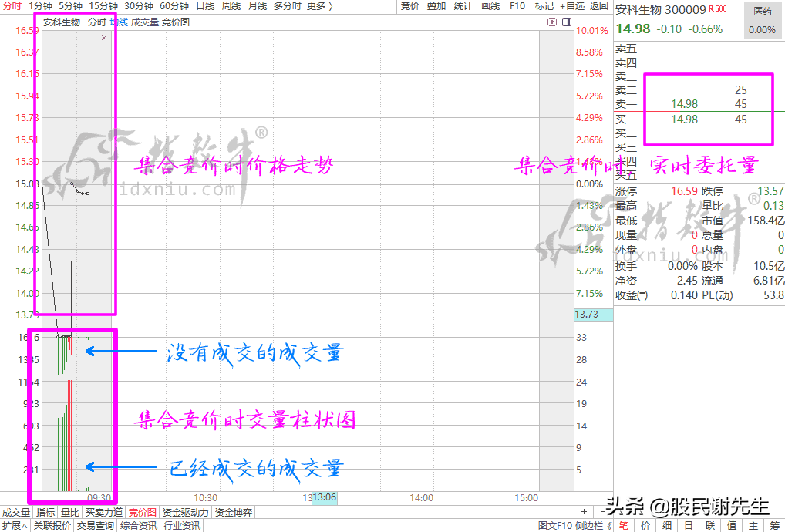Open the F10 company info button
This screenshot has width=785, height=532.
click(x=517, y=6)
